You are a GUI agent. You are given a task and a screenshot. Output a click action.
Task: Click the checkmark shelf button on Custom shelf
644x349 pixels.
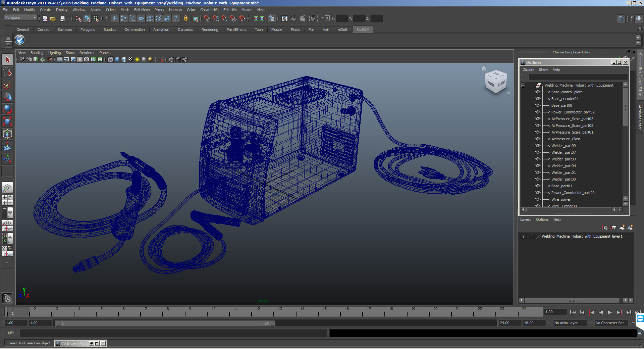click(20, 40)
